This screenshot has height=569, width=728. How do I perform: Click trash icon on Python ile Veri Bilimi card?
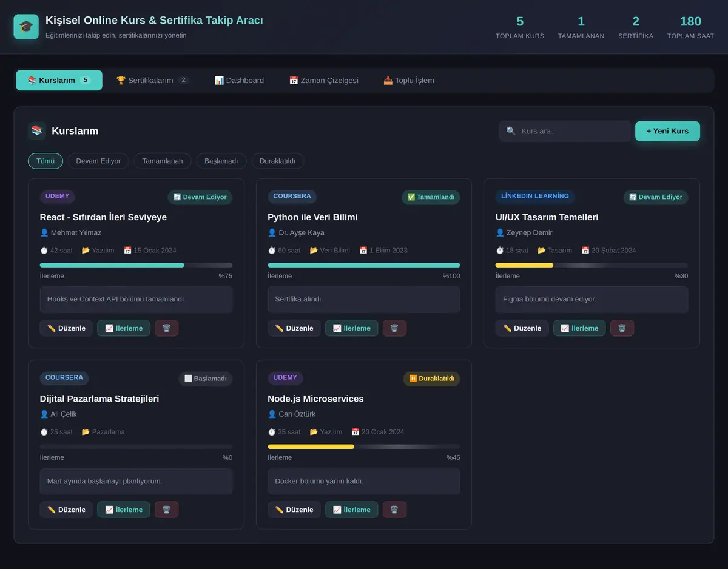coord(394,328)
